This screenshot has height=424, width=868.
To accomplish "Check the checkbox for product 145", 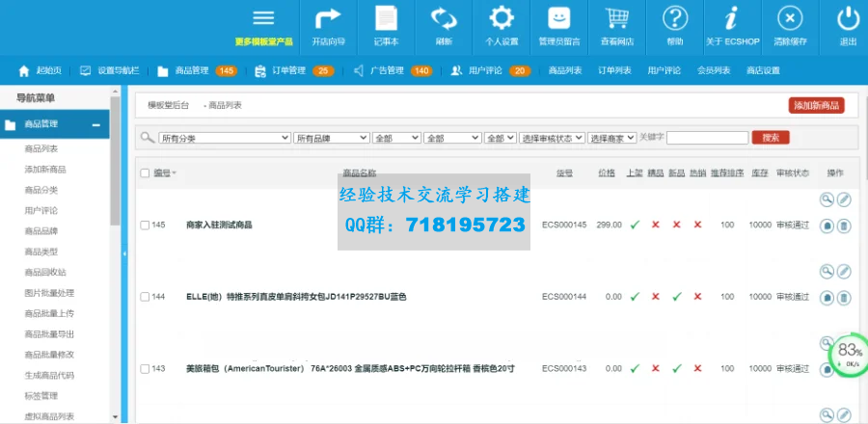I will (145, 225).
